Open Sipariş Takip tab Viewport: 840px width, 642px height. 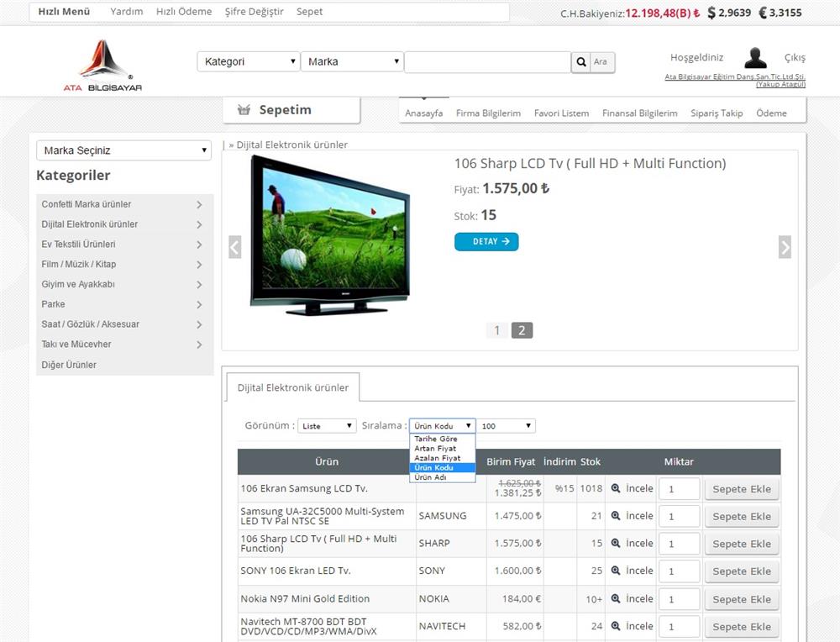(717, 113)
